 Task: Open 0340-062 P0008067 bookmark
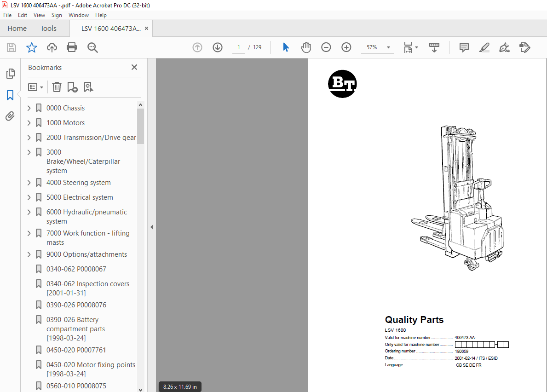[76, 269]
